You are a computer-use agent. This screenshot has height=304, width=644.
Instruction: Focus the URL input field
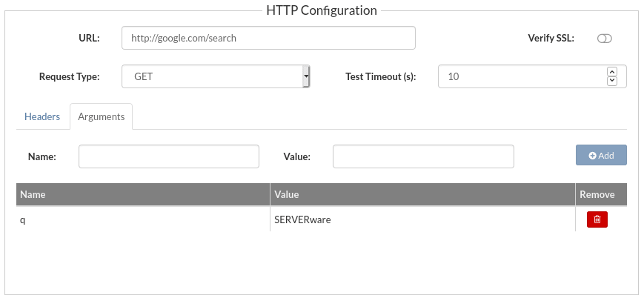click(x=268, y=39)
